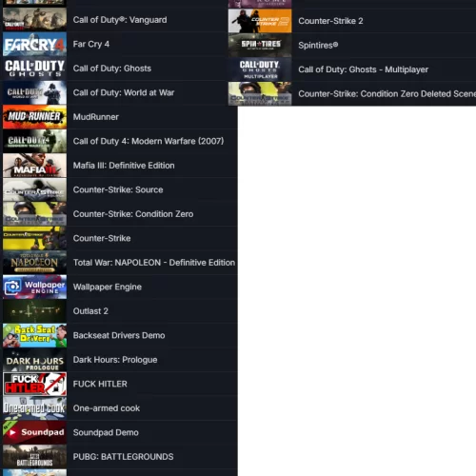Select the Spintires logo thumbnail
This screenshot has width=476, height=476.
[x=260, y=45]
